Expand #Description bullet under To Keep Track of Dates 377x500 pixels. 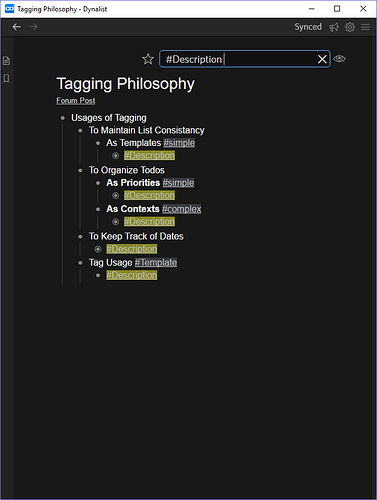pos(98,249)
